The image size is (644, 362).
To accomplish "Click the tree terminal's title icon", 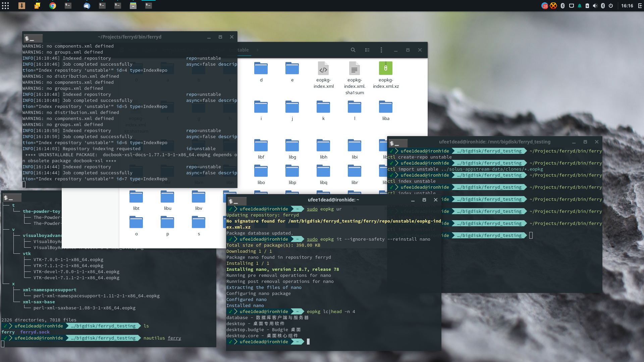I will (x=12, y=197).
